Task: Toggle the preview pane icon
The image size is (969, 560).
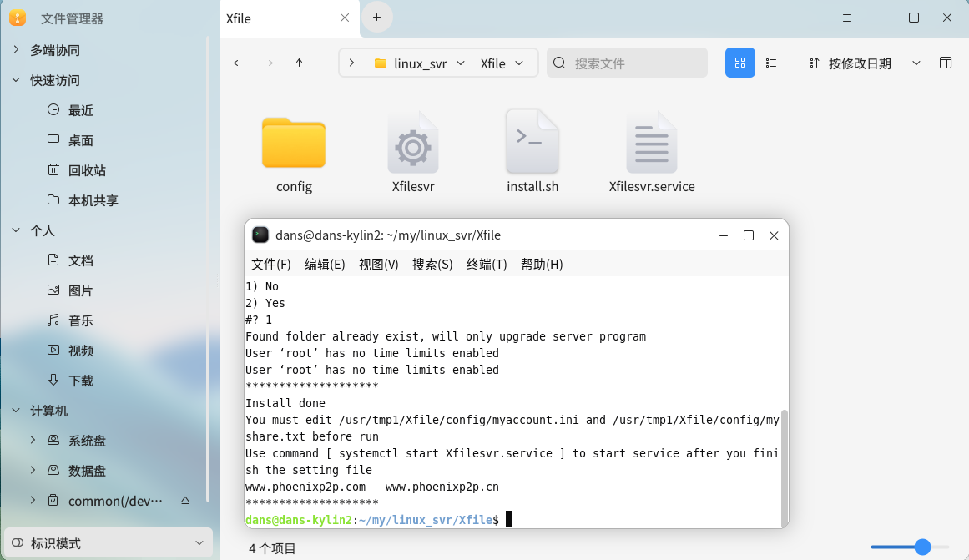Action: (946, 63)
